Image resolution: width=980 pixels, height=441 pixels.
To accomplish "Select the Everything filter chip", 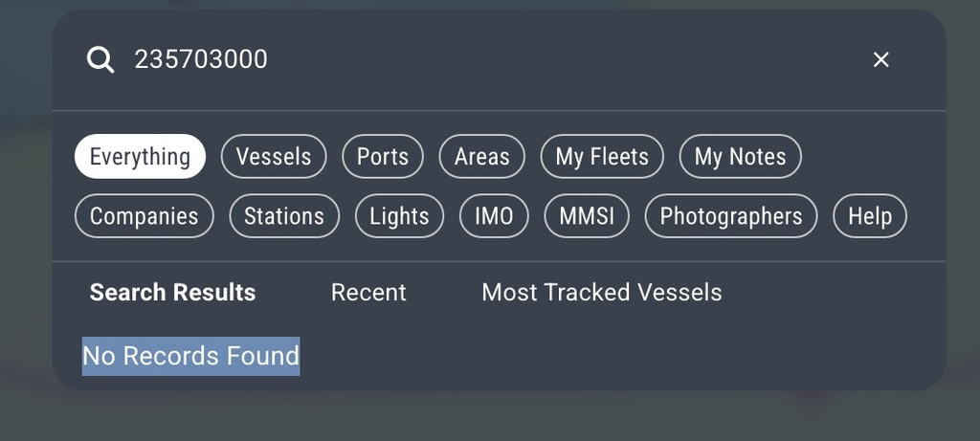I will [140, 156].
